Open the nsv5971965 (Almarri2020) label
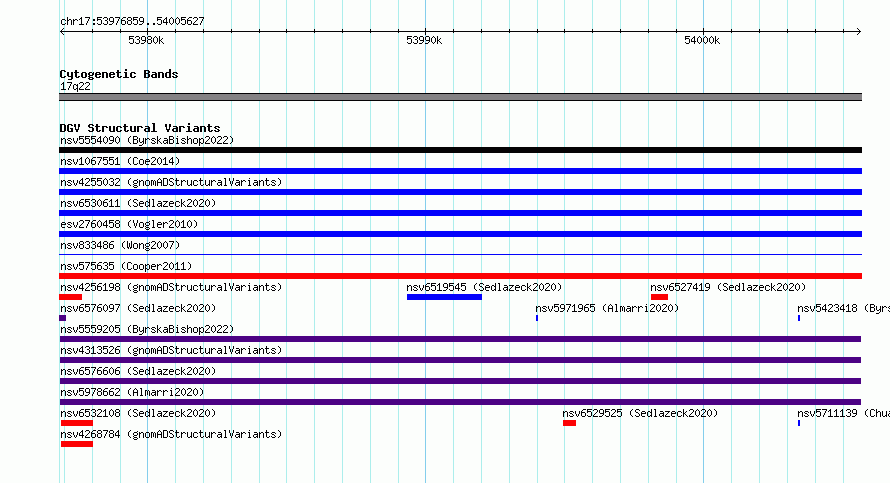Screen dimensions: 890x483 click(607, 308)
